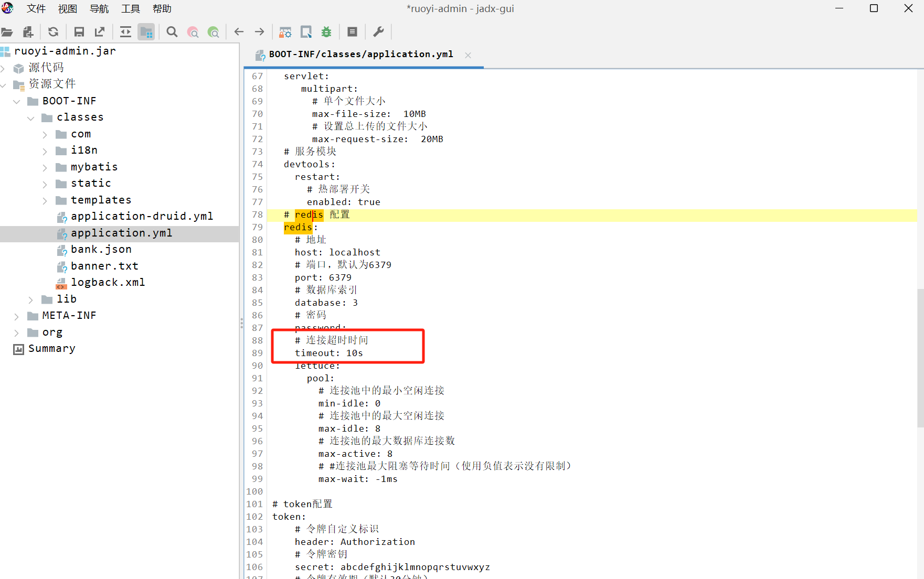This screenshot has width=924, height=579.
Task: Expand the com folder in tree
Action: [x=45, y=135]
